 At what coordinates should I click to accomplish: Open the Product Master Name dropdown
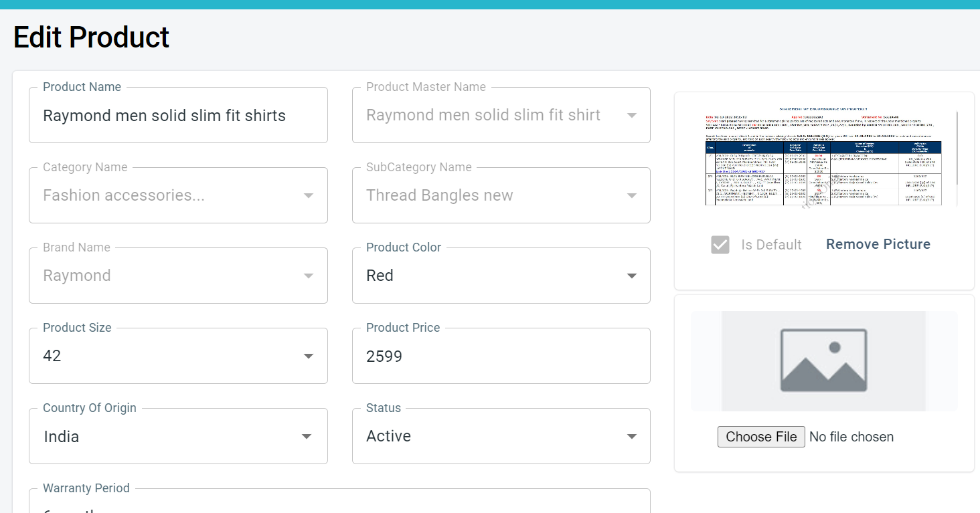501,115
